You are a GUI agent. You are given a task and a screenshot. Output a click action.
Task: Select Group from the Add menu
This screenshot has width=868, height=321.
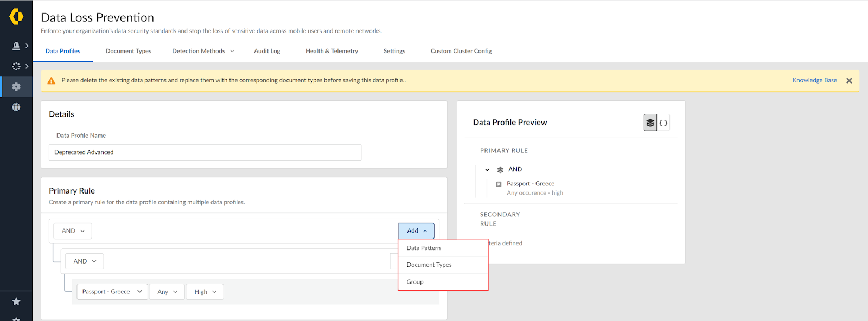coord(415,282)
